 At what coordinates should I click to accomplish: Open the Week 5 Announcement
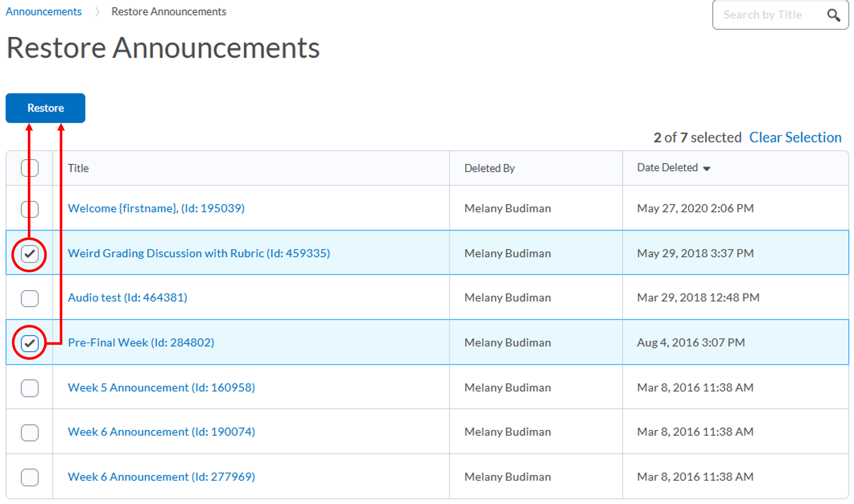161,388
